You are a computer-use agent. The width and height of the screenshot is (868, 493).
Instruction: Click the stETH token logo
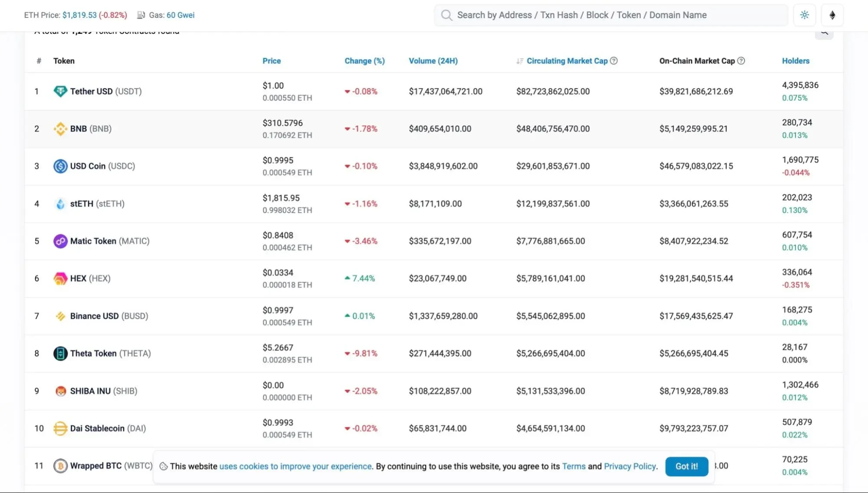coord(60,204)
